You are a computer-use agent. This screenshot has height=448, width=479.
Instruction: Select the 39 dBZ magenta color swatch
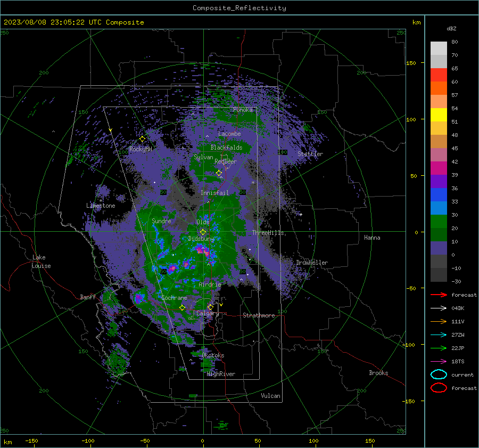(439, 168)
